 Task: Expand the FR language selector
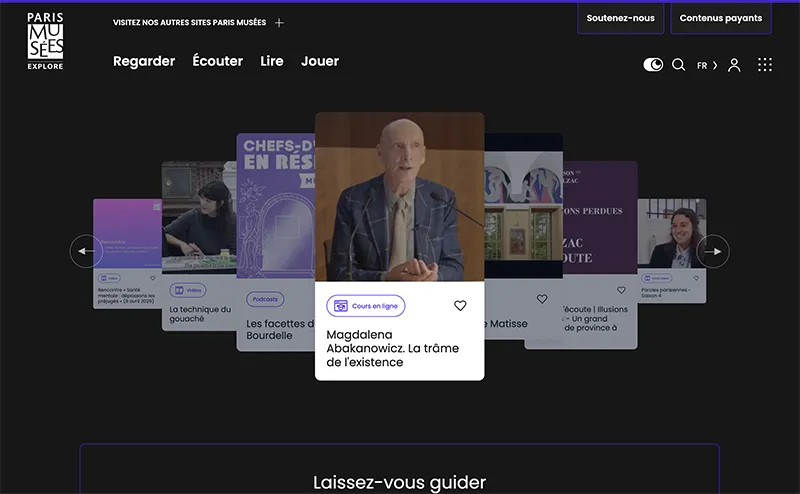click(707, 65)
